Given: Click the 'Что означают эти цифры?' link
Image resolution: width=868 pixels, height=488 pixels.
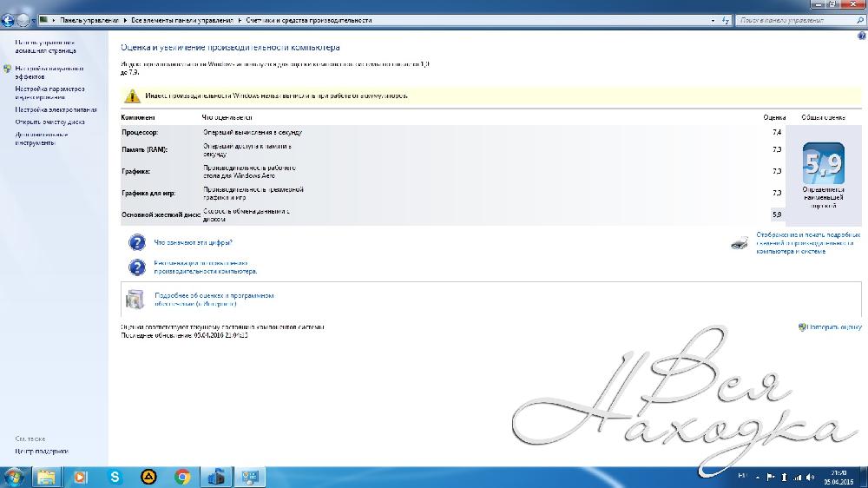Looking at the screenshot, I should [193, 242].
